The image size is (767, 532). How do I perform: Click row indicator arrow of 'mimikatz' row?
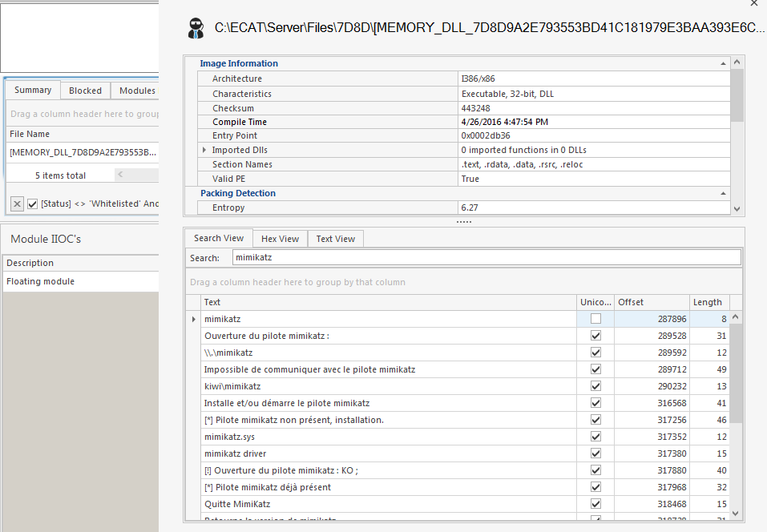pos(193,320)
